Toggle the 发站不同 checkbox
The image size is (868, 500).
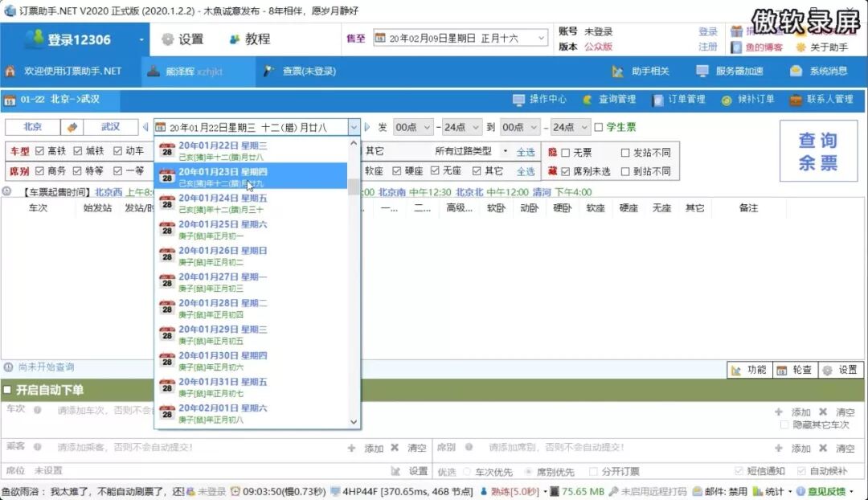(625, 152)
